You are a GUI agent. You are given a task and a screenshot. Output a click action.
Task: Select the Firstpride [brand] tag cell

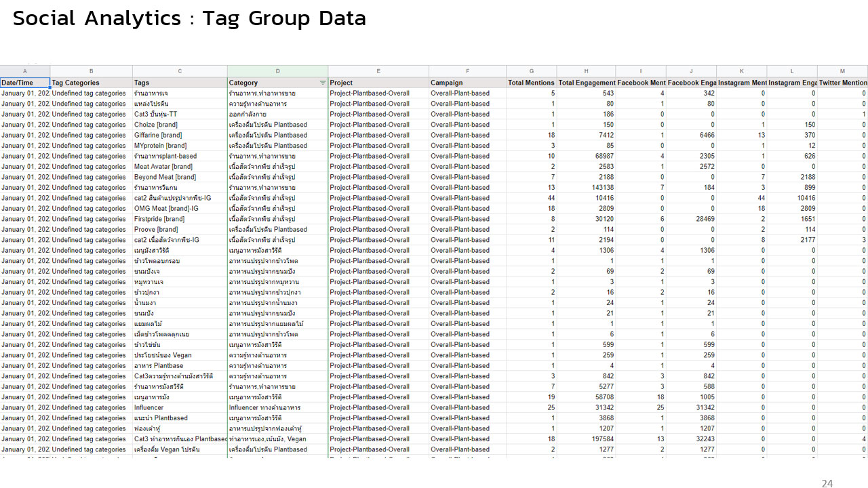(x=180, y=219)
